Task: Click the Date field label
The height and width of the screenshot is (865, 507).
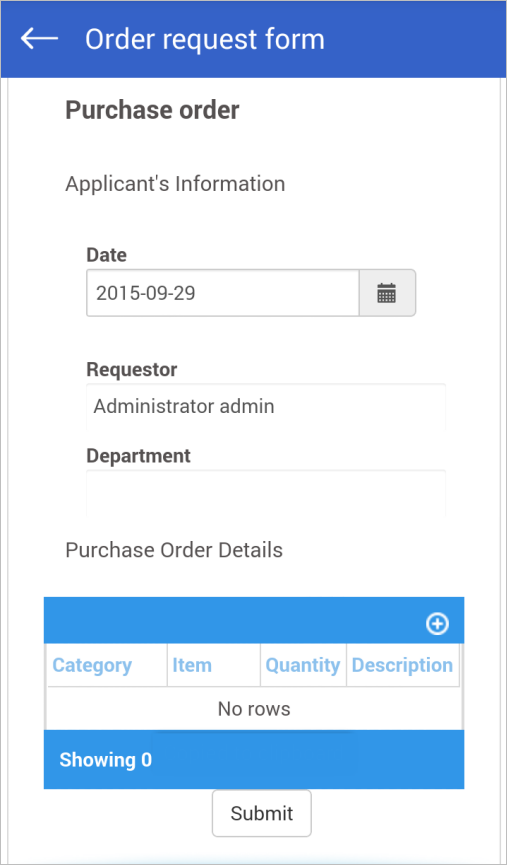Action: [106, 255]
